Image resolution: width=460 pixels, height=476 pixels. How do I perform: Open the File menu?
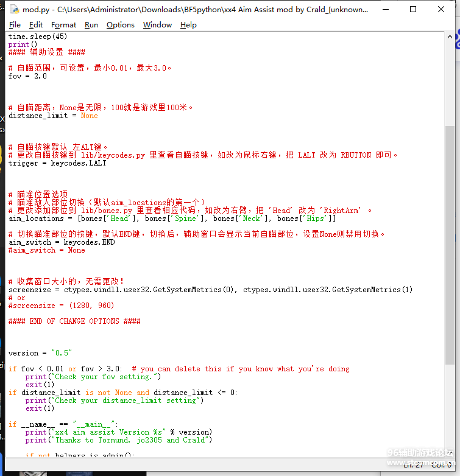pyautogui.click(x=15, y=25)
